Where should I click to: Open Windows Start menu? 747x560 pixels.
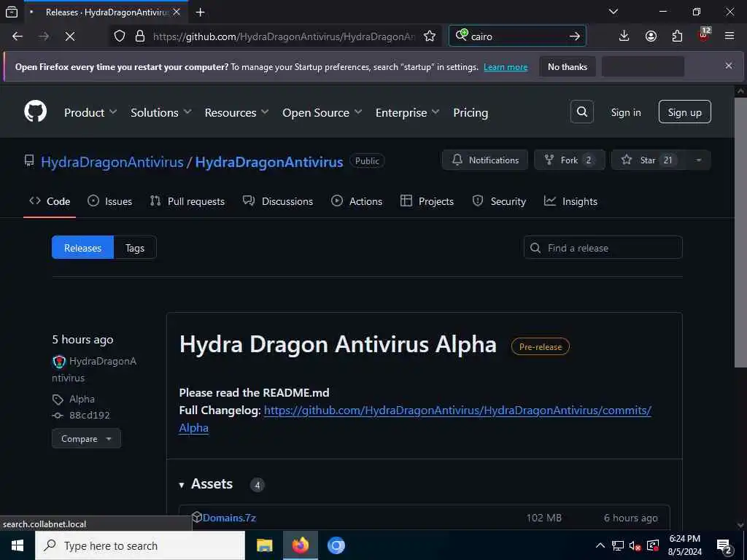point(18,545)
